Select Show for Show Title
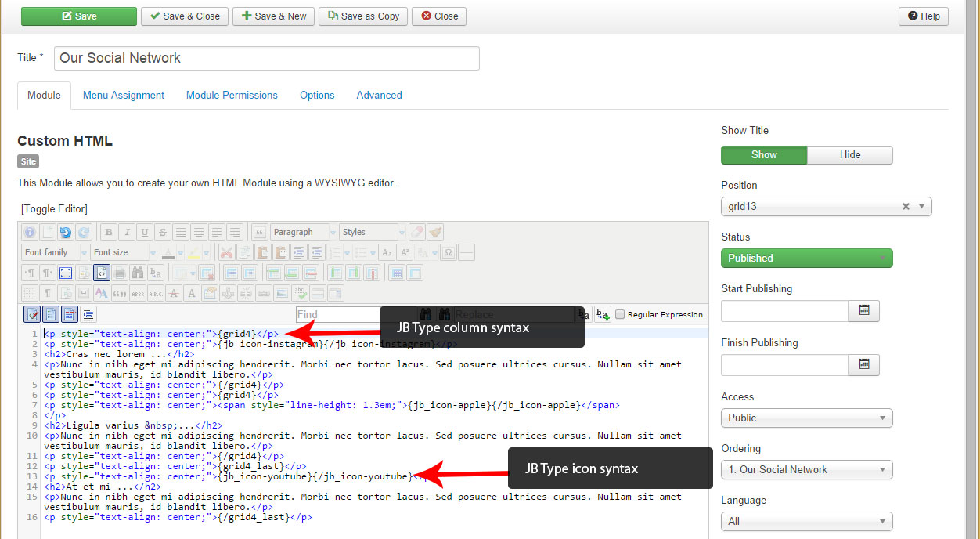 point(764,154)
